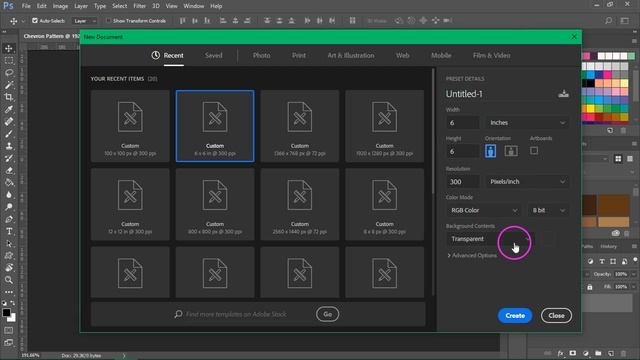
Task: Select the Horizontal Type tool
Action: [9, 231]
